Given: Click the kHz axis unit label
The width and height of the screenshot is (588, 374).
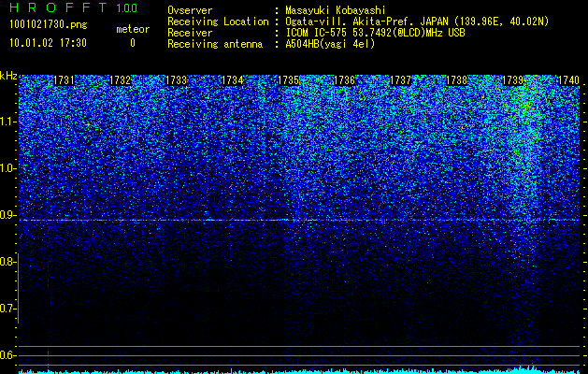Looking at the screenshot, I should tap(8, 76).
